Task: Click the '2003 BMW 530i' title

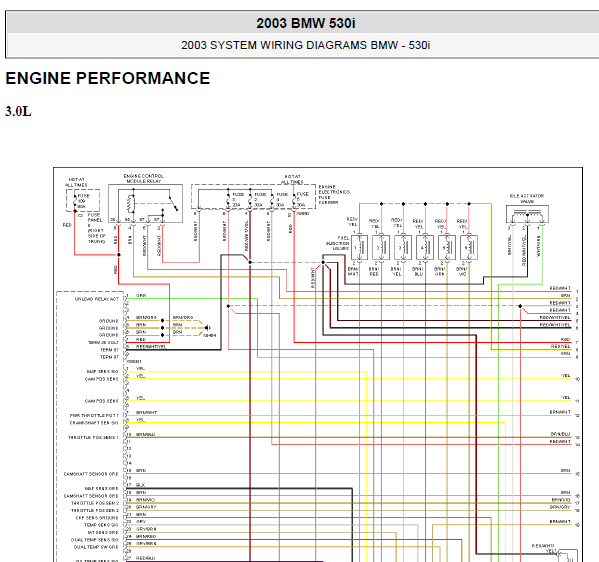Action: pos(306,23)
